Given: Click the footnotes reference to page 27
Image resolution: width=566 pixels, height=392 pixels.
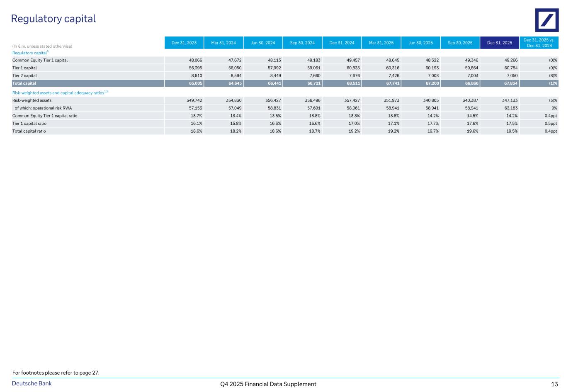Looking at the screenshot, I should pos(56,373).
